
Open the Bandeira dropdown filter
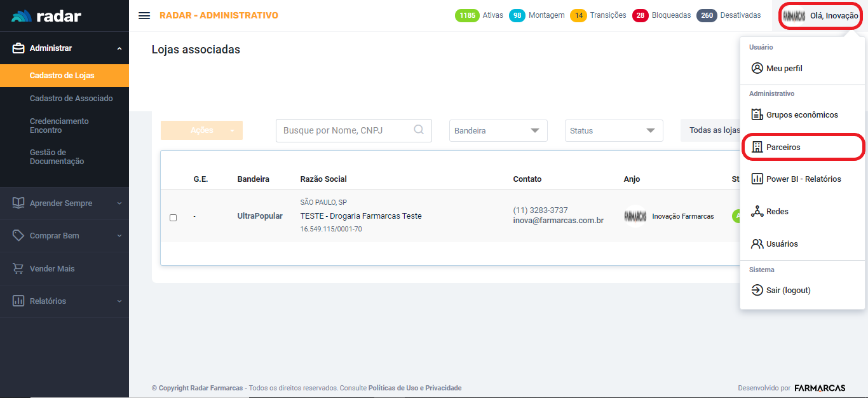498,131
